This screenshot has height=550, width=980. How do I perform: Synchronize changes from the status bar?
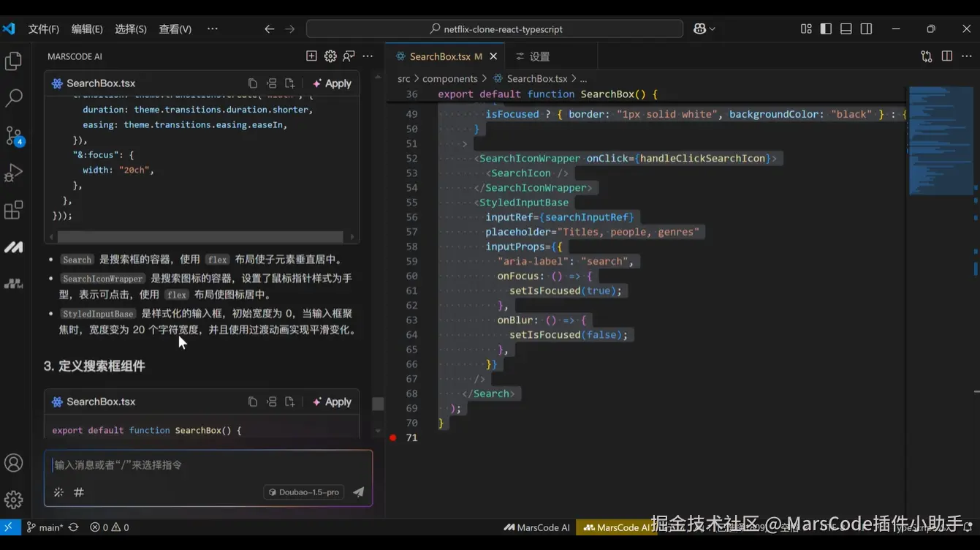point(74,527)
